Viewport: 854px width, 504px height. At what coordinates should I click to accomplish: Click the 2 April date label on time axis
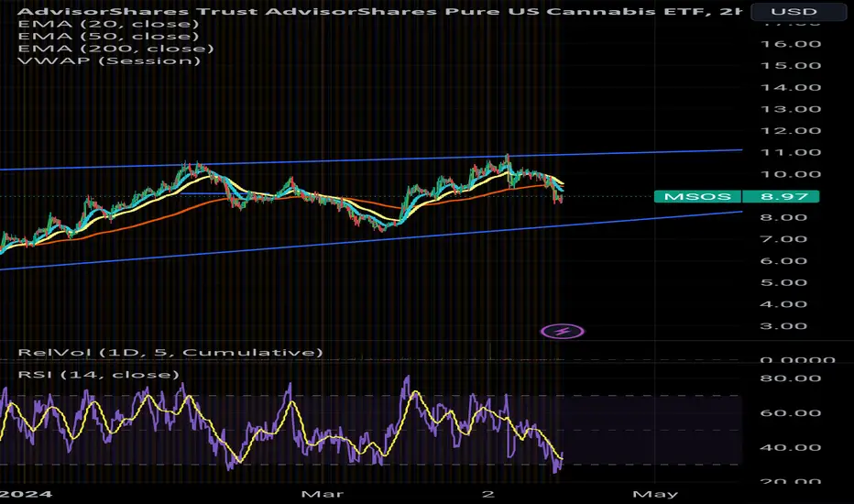488,494
